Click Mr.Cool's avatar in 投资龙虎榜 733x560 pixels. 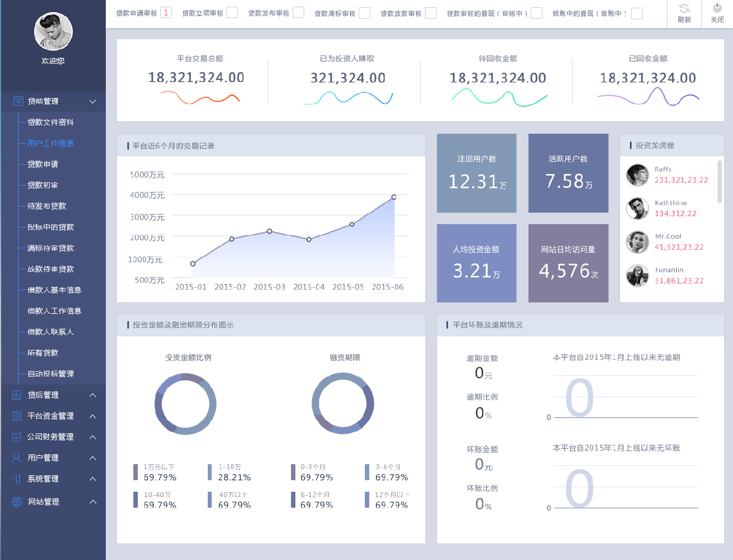click(638, 242)
